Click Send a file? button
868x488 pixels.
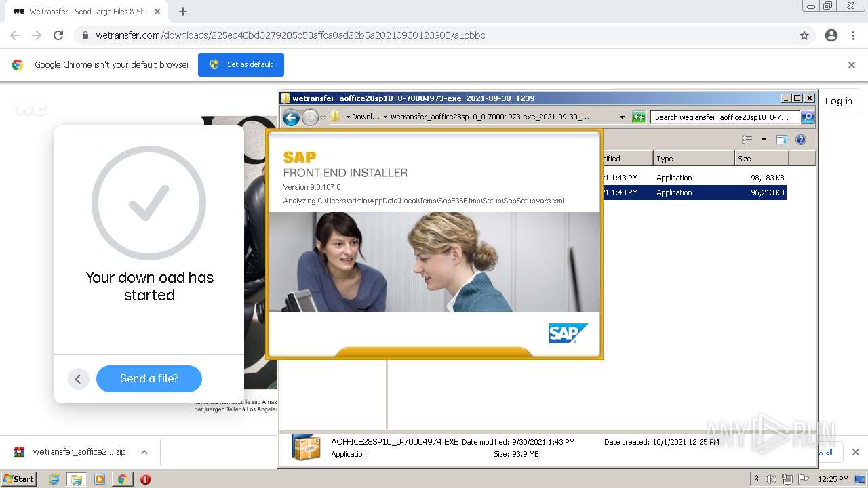149,379
